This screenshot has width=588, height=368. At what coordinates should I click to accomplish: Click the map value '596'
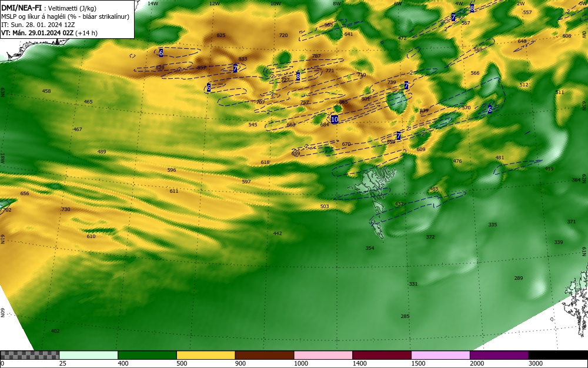click(x=172, y=170)
